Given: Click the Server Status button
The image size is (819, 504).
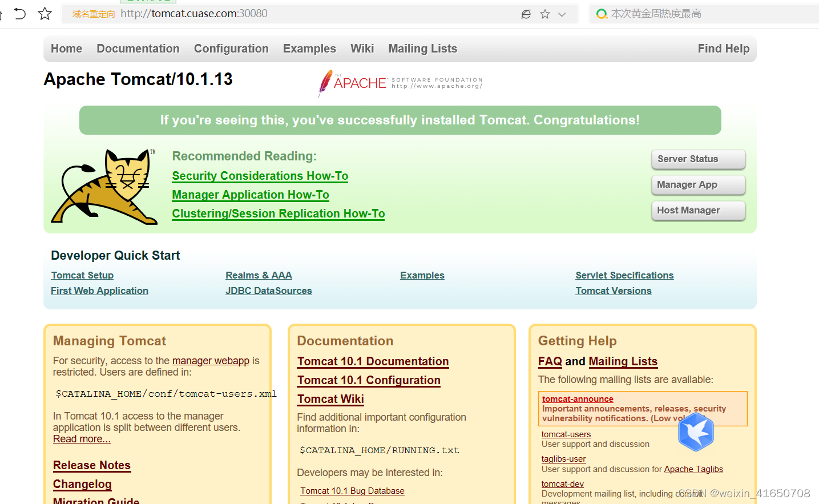Looking at the screenshot, I should tap(699, 159).
